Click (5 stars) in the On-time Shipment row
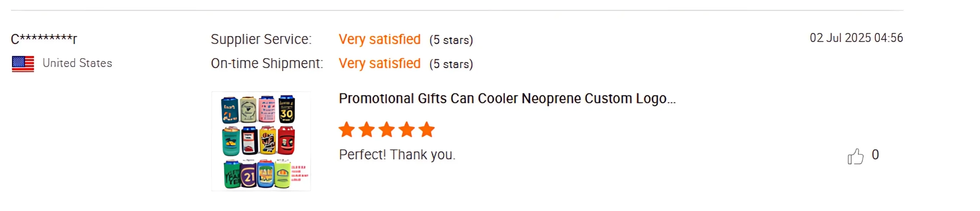The image size is (980, 211). point(451,64)
